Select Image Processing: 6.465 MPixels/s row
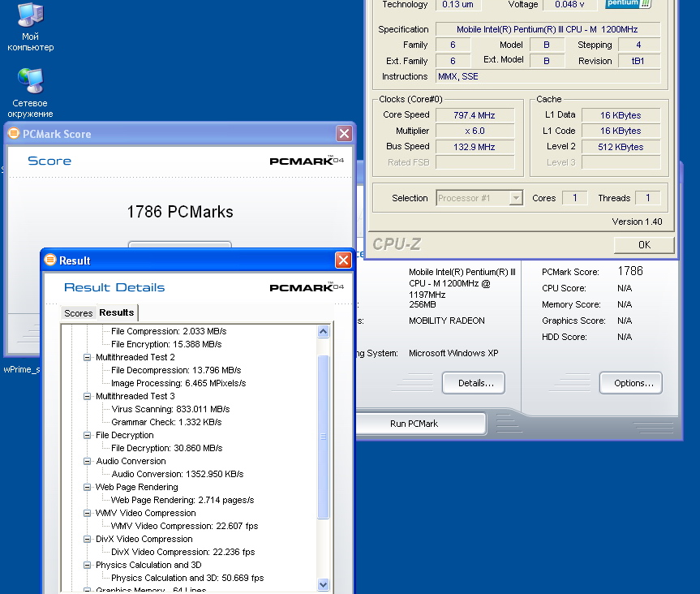 tap(178, 383)
